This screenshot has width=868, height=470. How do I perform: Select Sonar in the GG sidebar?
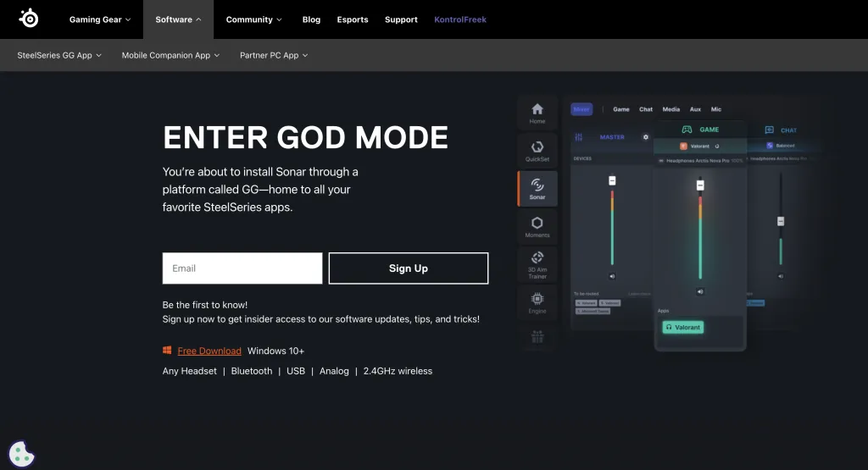[x=537, y=189]
